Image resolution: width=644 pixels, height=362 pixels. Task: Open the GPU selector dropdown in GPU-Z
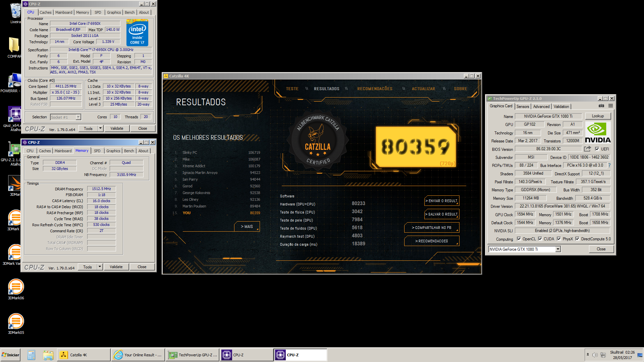(558, 249)
